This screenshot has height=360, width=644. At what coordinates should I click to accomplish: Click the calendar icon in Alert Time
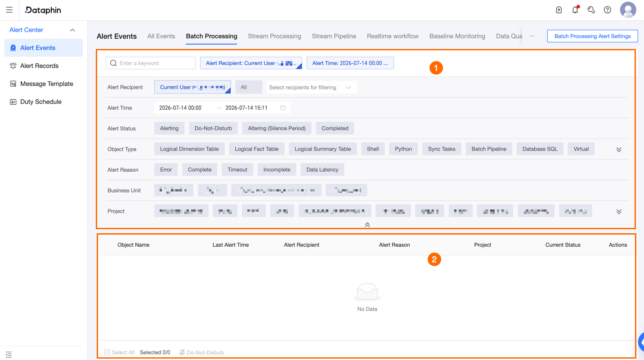point(283,108)
